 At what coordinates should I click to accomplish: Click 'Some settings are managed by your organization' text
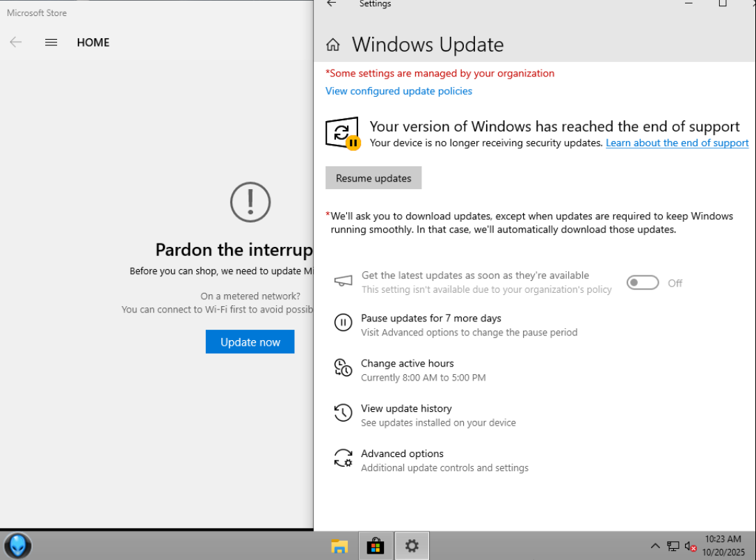pyautogui.click(x=440, y=73)
